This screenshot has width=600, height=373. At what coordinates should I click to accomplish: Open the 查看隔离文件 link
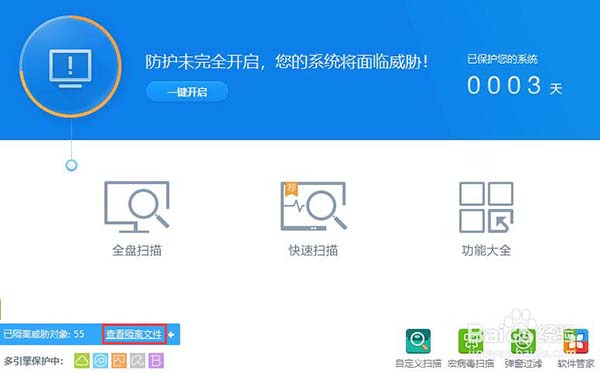point(134,334)
